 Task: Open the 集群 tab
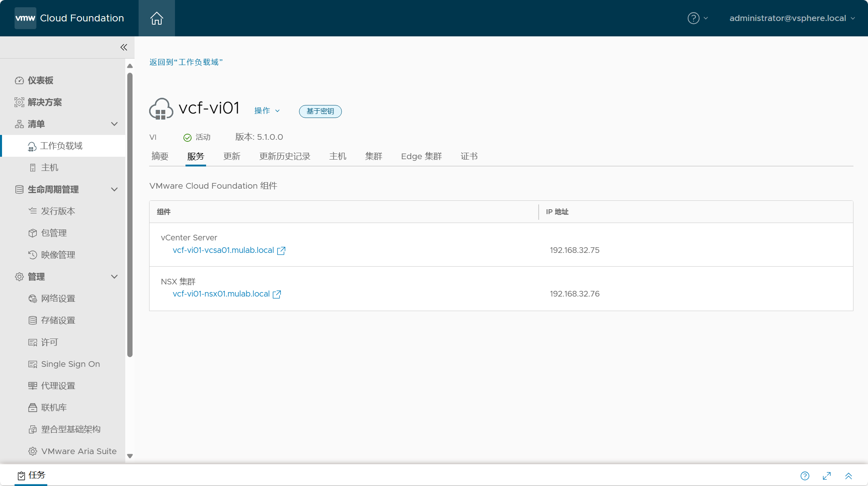(374, 156)
